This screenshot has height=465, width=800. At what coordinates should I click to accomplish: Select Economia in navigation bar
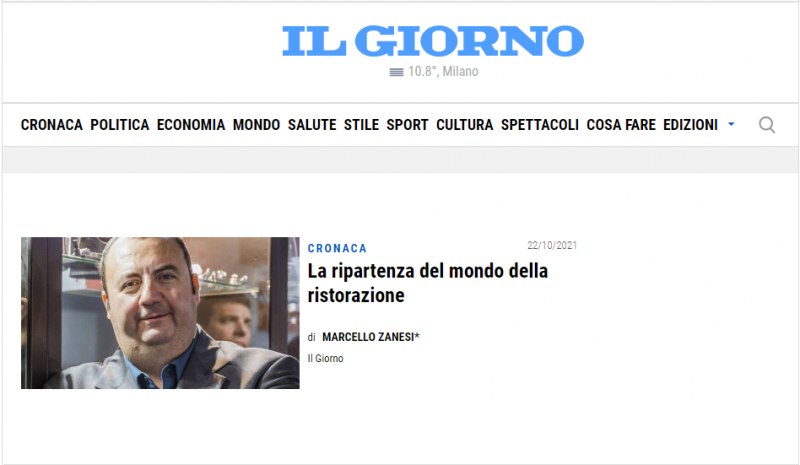(x=191, y=125)
